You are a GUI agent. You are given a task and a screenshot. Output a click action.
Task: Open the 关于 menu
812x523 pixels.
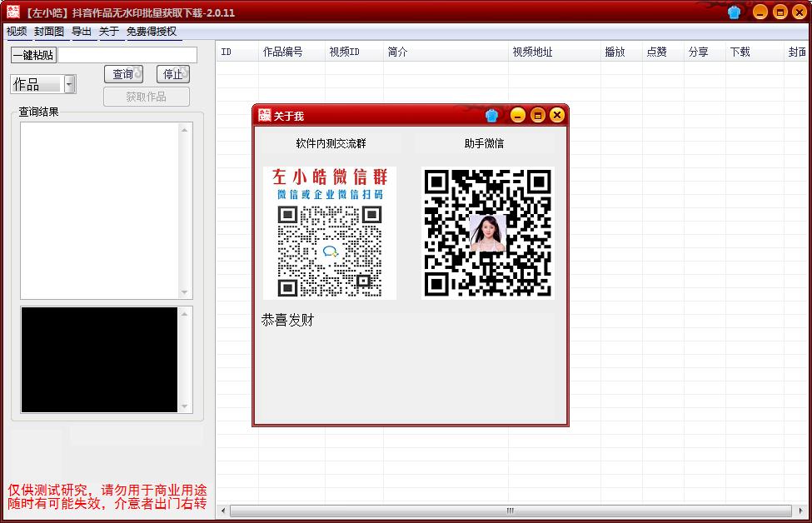[x=108, y=32]
